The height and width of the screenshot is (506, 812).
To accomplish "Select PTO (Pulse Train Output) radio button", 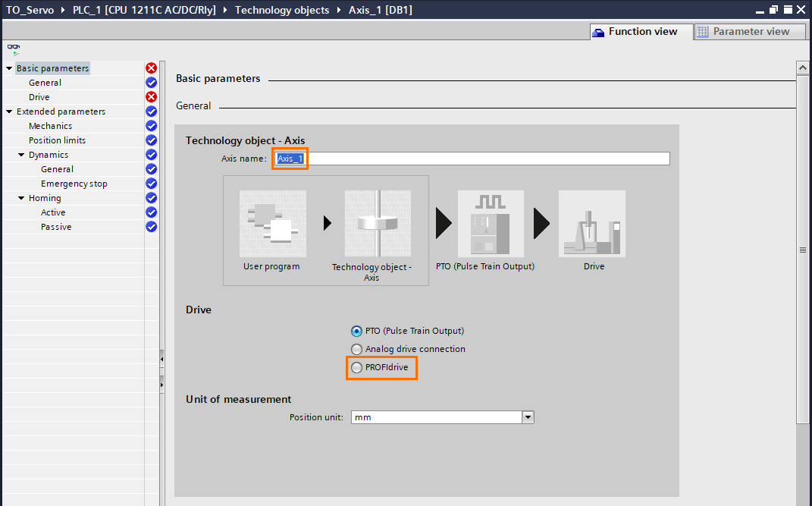I will point(356,331).
